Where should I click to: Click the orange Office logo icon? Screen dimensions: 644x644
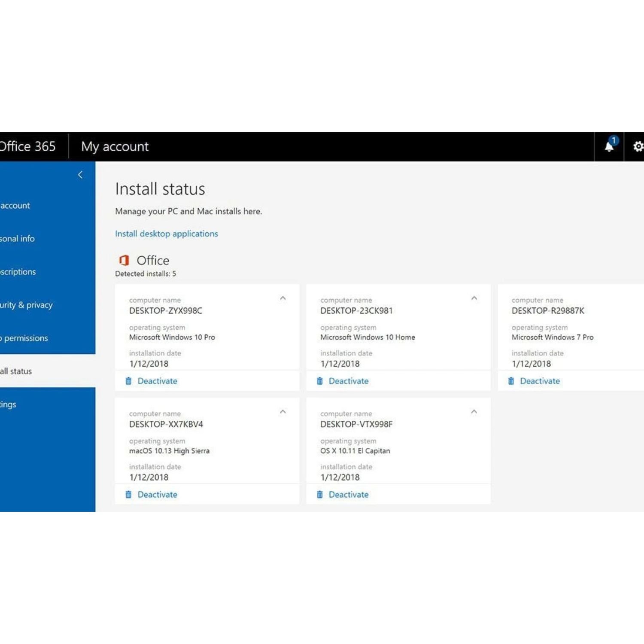[x=124, y=260]
